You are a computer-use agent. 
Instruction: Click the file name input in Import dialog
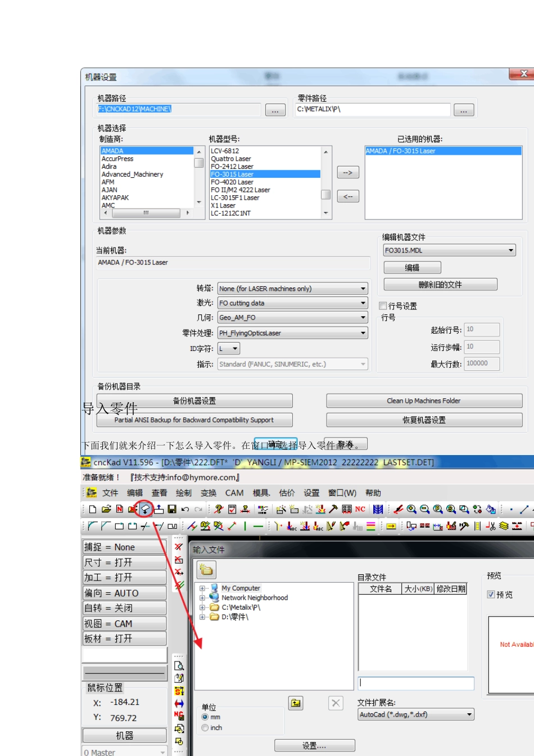click(416, 683)
